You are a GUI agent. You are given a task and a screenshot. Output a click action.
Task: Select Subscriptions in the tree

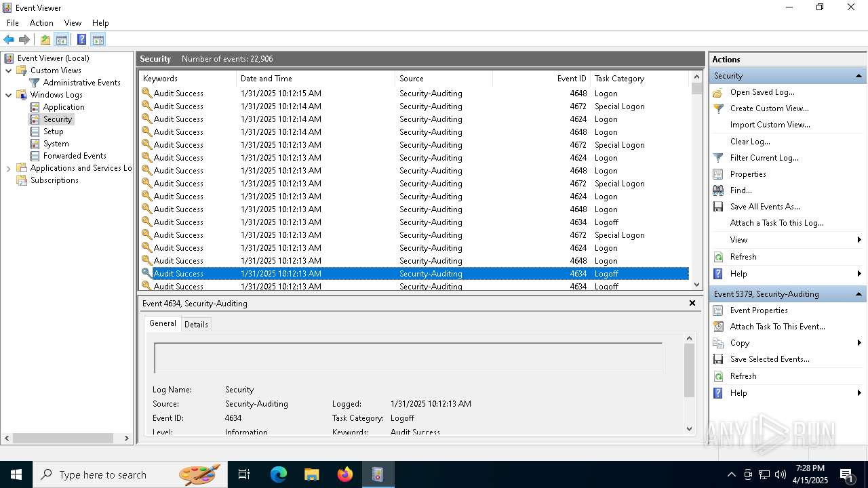pos(54,180)
